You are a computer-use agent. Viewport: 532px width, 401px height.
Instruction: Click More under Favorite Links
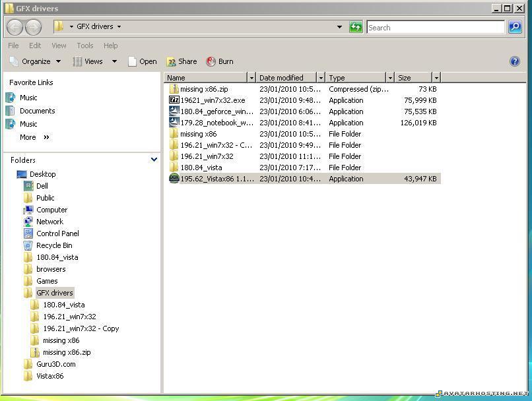click(x=28, y=137)
